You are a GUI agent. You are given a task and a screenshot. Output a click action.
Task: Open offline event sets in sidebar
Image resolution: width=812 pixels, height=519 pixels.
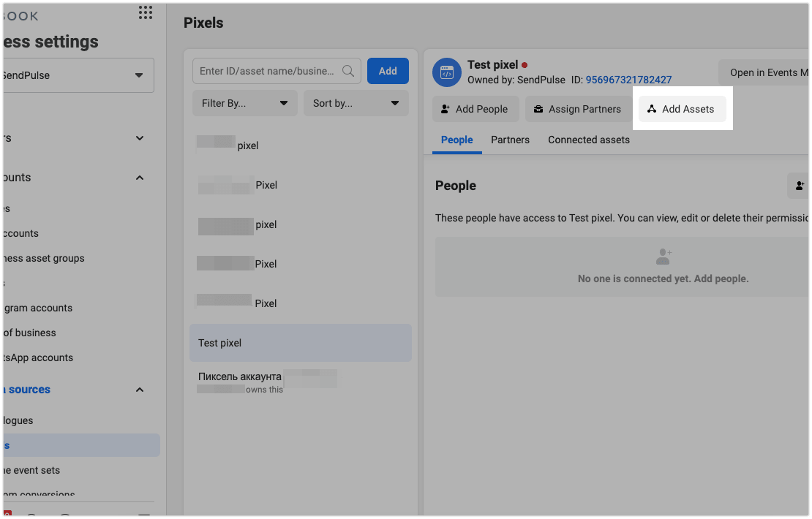coord(31,470)
